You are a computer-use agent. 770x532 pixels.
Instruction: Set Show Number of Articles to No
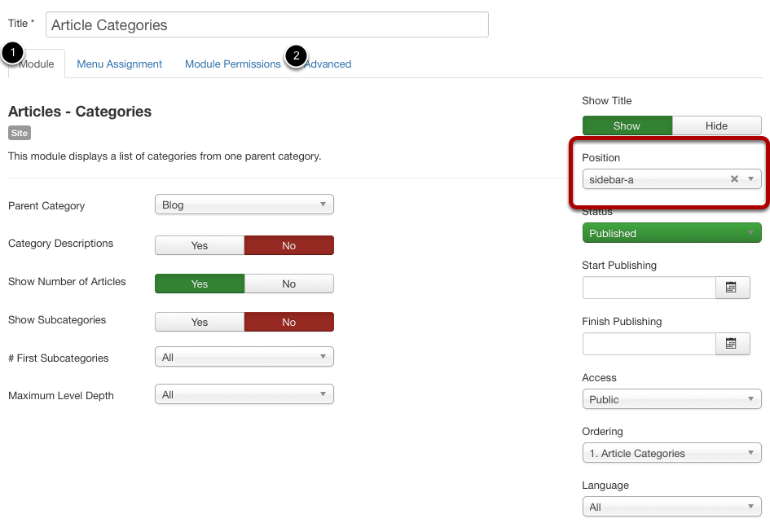click(x=288, y=284)
